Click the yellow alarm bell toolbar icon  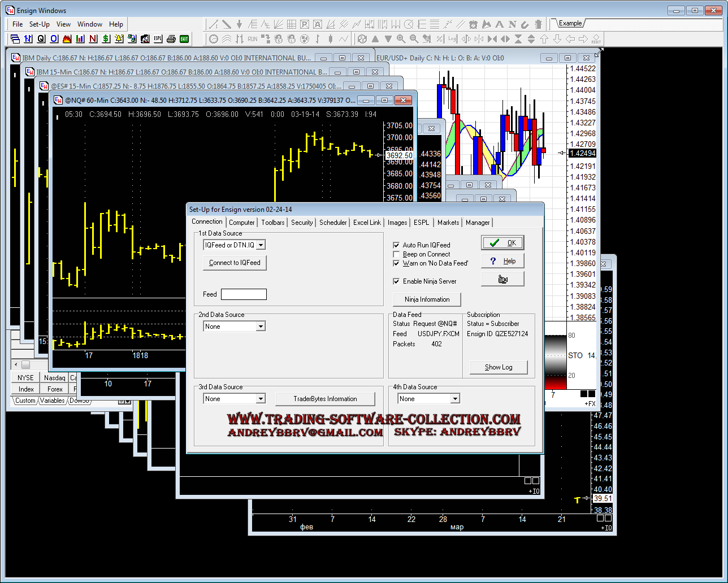click(119, 39)
